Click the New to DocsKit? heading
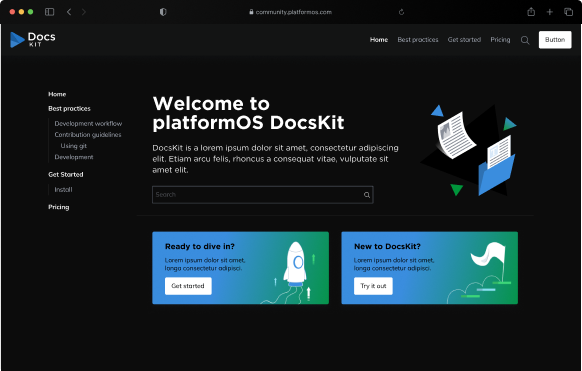This screenshot has width=582, height=371. [388, 246]
